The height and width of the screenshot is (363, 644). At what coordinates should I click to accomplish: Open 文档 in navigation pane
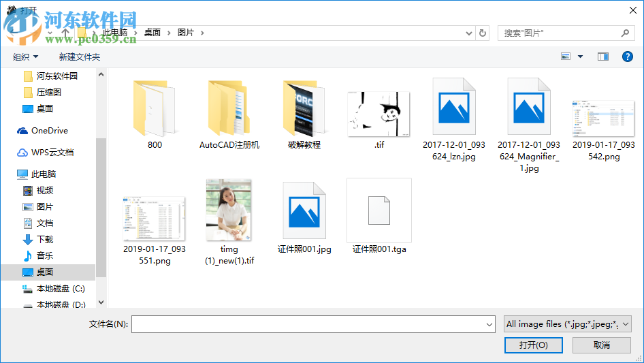[38, 223]
